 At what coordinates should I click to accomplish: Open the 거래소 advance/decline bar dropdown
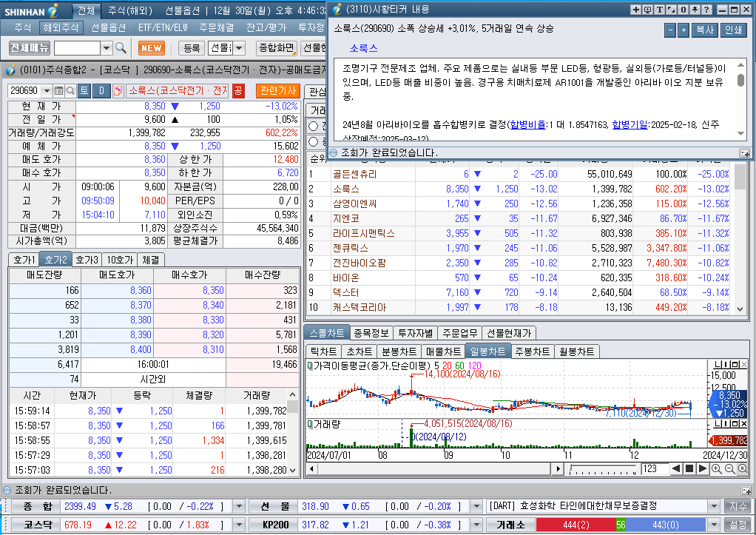pos(715,525)
